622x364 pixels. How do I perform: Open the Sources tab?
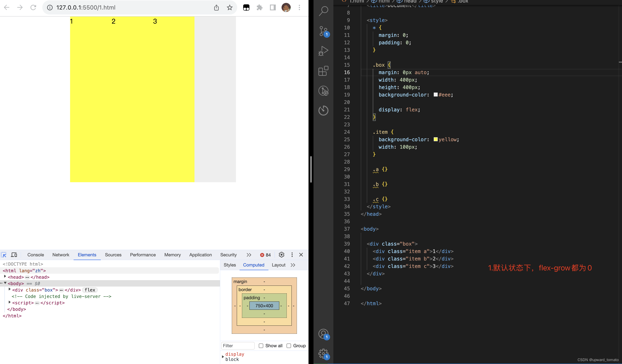click(113, 255)
